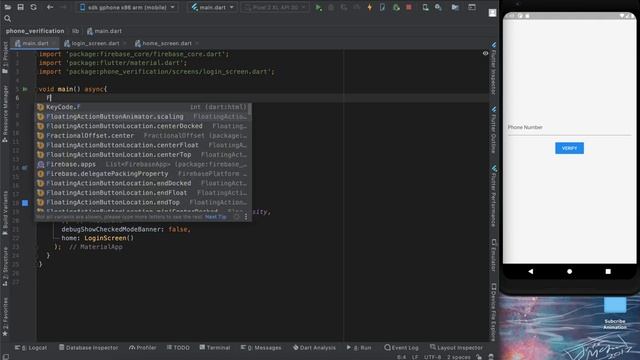Open the Logcat tool window
Viewport: 640px width, 360px height.
31,348
